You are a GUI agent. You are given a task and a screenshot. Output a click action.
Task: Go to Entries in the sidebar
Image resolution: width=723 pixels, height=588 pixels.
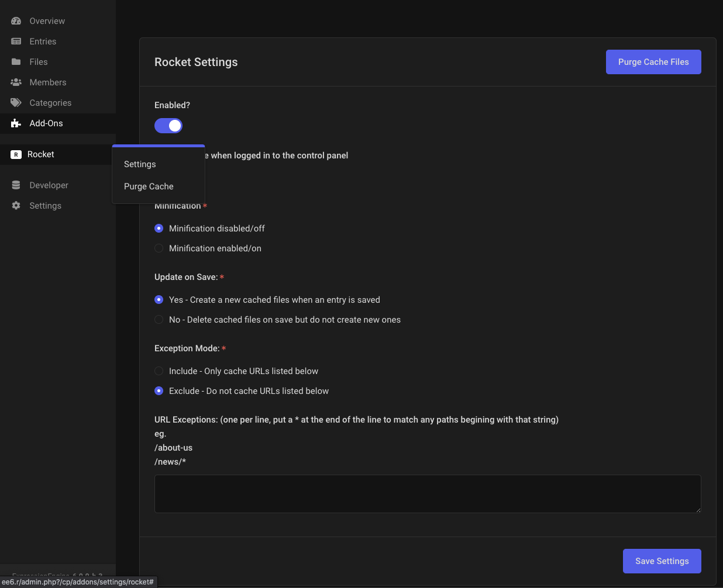58,41
